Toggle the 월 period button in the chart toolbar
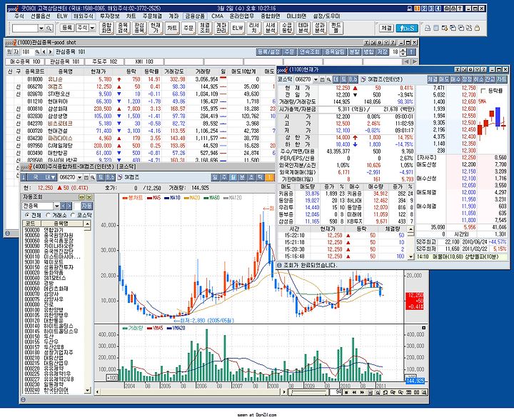Screen dimensions: 514x420 pos(233,177)
